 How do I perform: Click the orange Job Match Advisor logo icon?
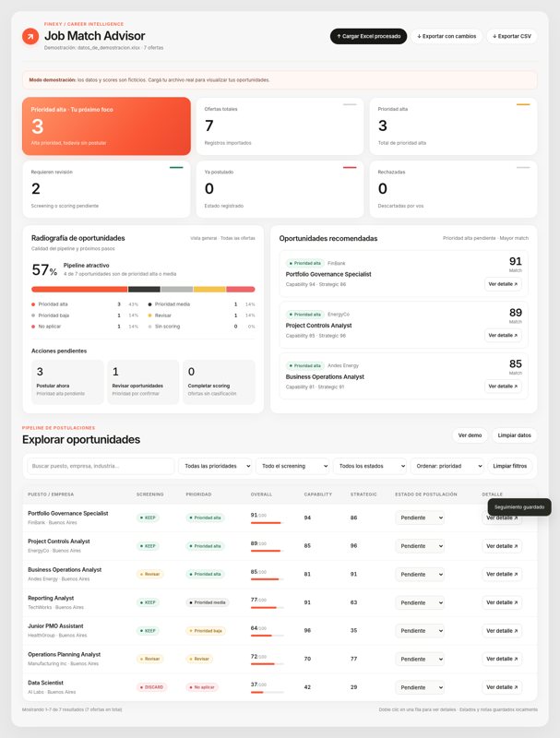click(30, 36)
